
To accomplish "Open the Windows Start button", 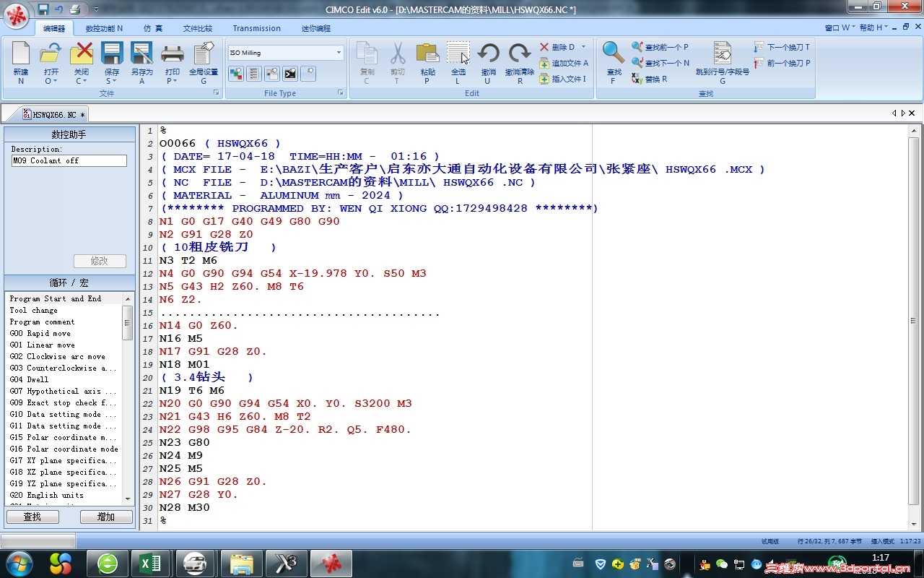I will click(x=19, y=563).
